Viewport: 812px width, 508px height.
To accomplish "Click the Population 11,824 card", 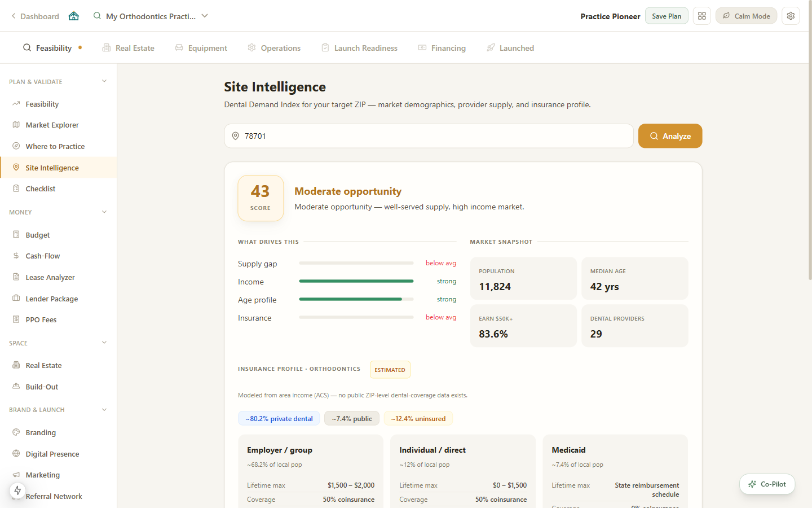I will click(523, 278).
